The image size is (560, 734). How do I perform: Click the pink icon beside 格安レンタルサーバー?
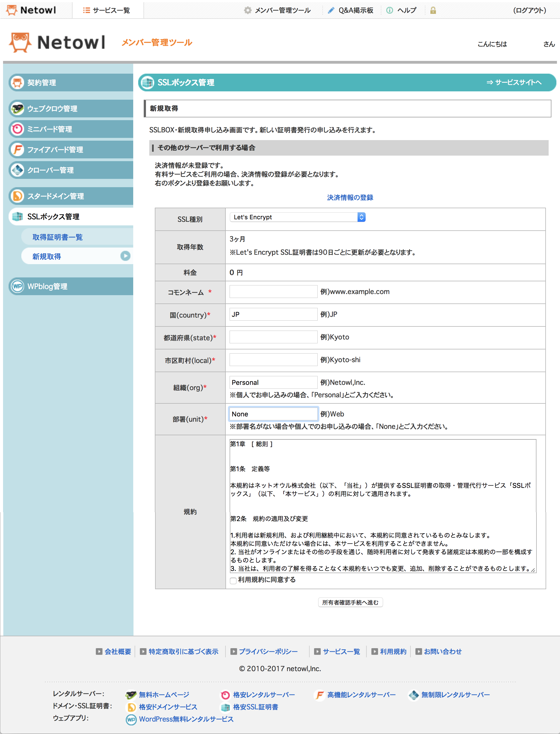(x=225, y=695)
